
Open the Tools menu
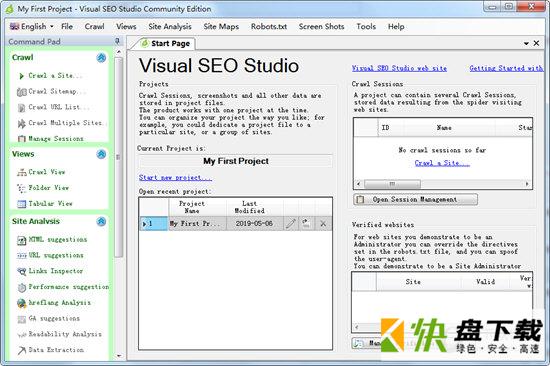click(366, 26)
